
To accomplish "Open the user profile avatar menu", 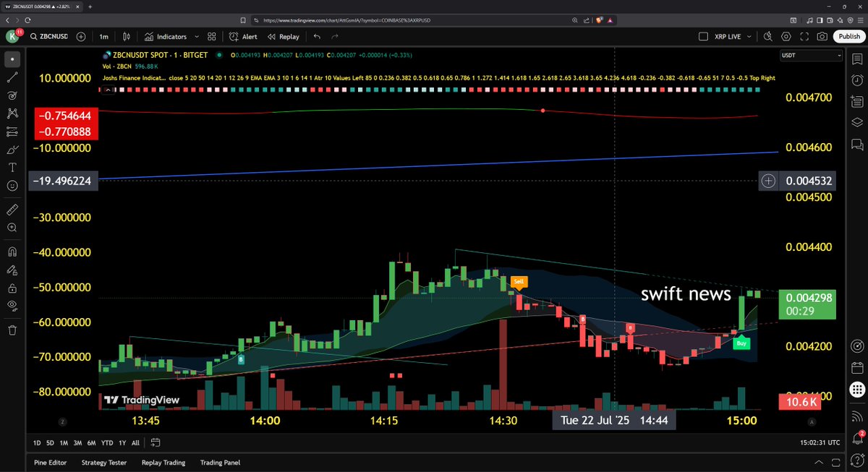I will tap(12, 36).
